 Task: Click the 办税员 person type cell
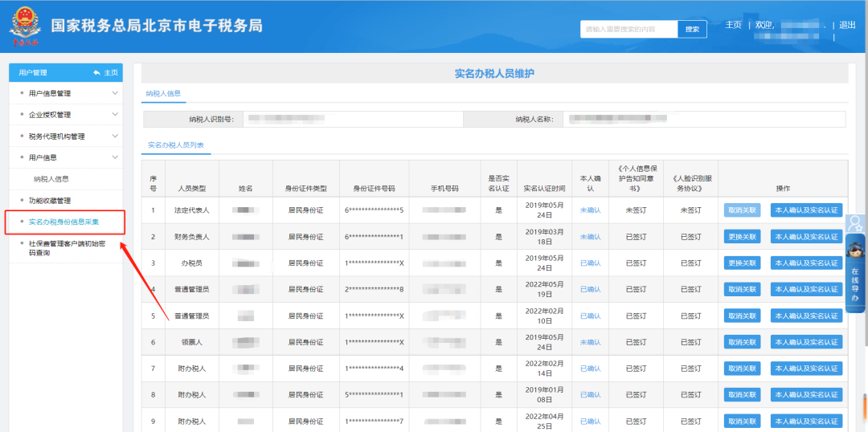(192, 263)
